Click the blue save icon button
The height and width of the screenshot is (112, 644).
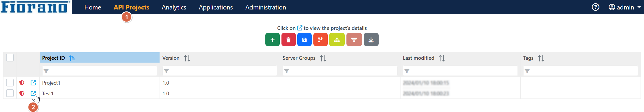[304, 40]
